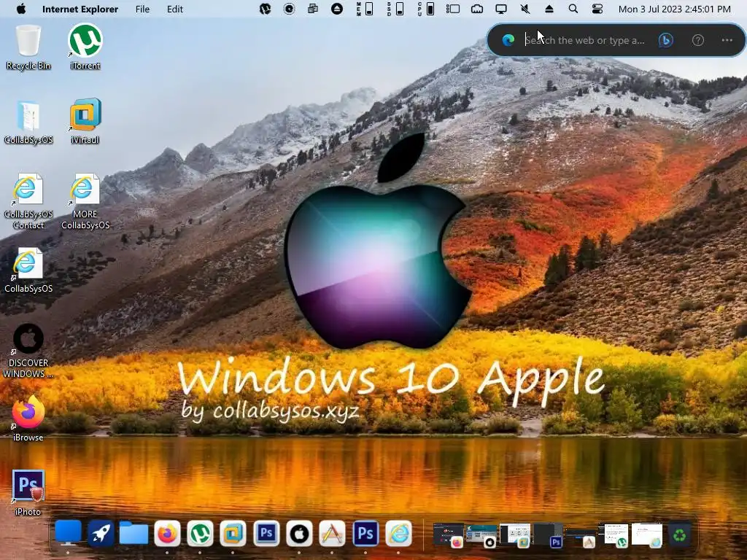
Task: Open the blue folder icon in dock
Action: 134,533
